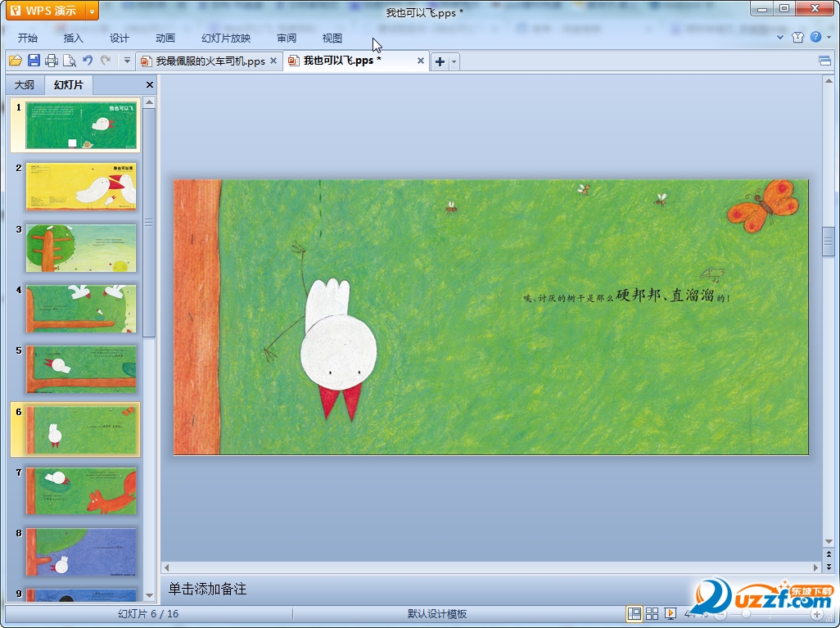The image size is (840, 628).
Task: Open the help question mark icon
Action: click(815, 37)
